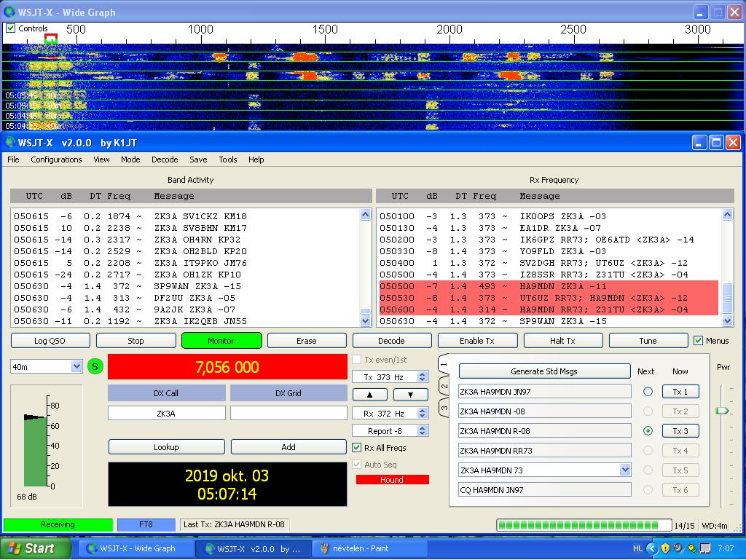Select Next radio button for Tx 3
Image resolution: width=746 pixels, height=560 pixels.
click(648, 430)
